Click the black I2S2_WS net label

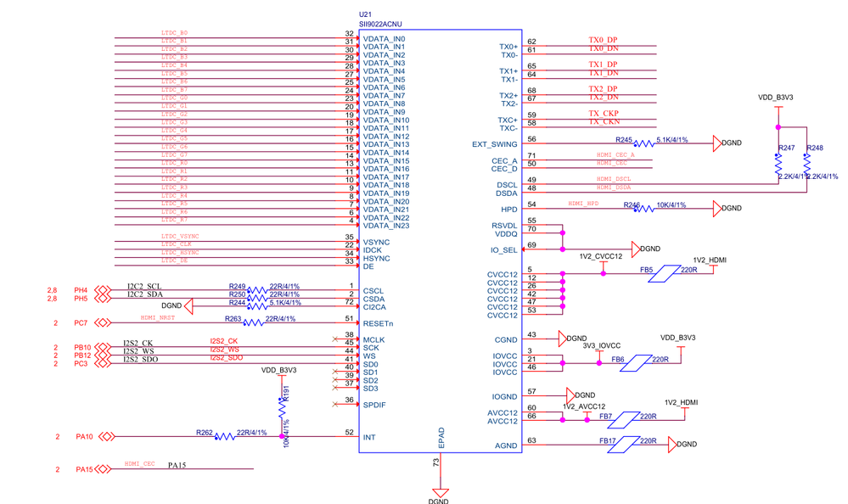pos(138,351)
